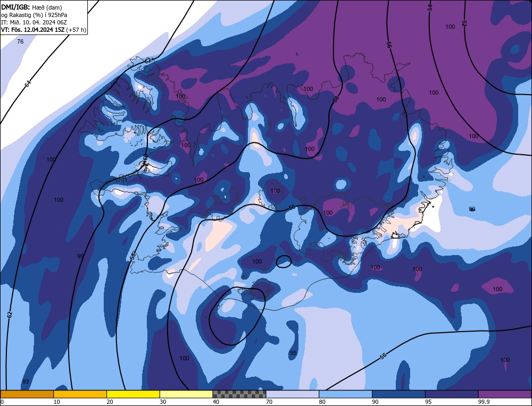Click the "99.9" legend tick label
Viewport: 532px width, 406px height.
484,402
